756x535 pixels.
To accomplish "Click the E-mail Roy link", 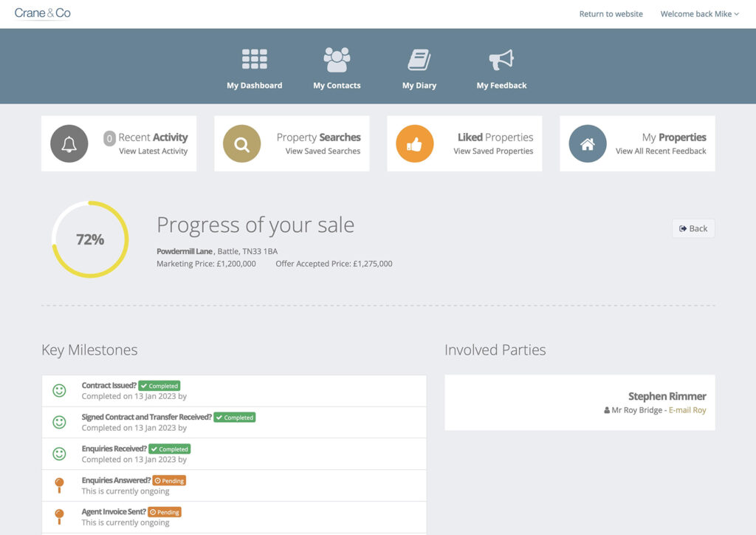I will click(x=687, y=410).
